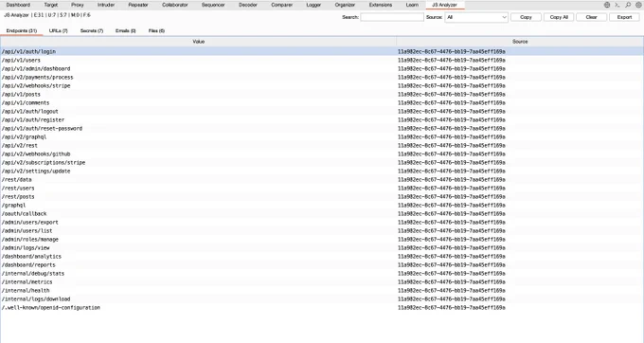Select the /admin/logs/view endpoint
Screen dimensions: 644x343
coord(322,247)
